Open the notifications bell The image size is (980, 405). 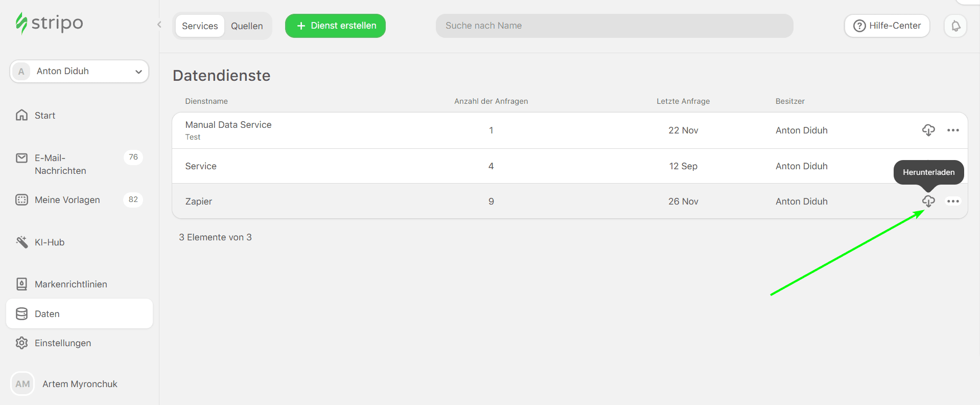point(955,26)
